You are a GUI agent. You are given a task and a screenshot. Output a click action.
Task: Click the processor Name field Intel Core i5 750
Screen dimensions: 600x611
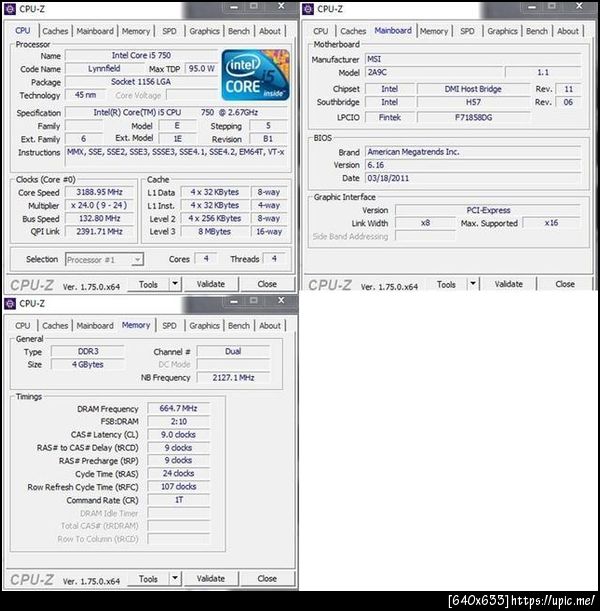(141, 55)
